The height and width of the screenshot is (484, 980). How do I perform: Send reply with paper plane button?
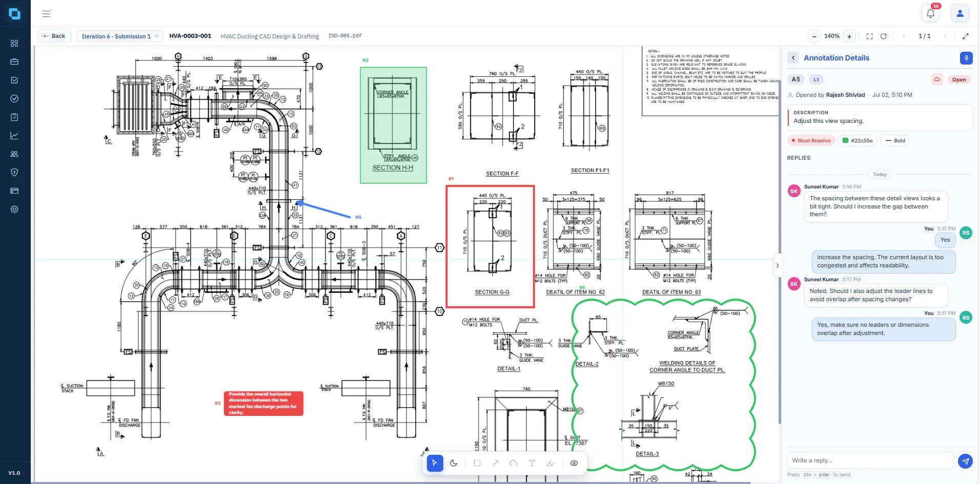point(966,461)
